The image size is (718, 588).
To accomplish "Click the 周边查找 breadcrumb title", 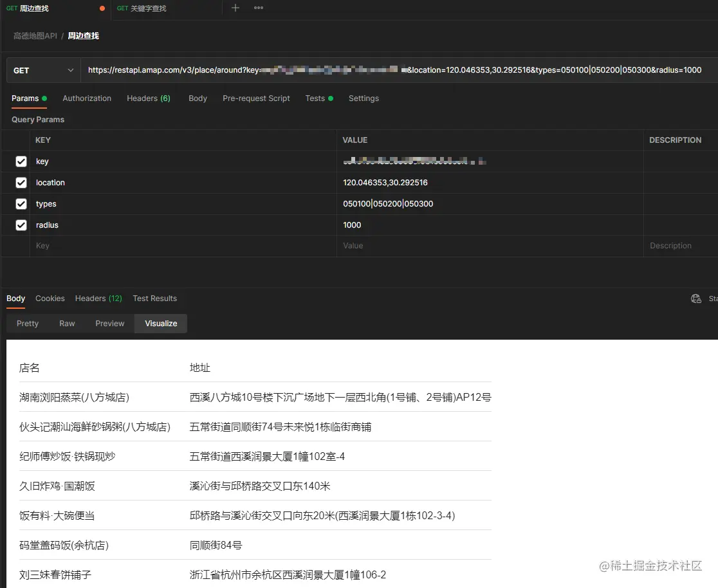I will coord(84,36).
